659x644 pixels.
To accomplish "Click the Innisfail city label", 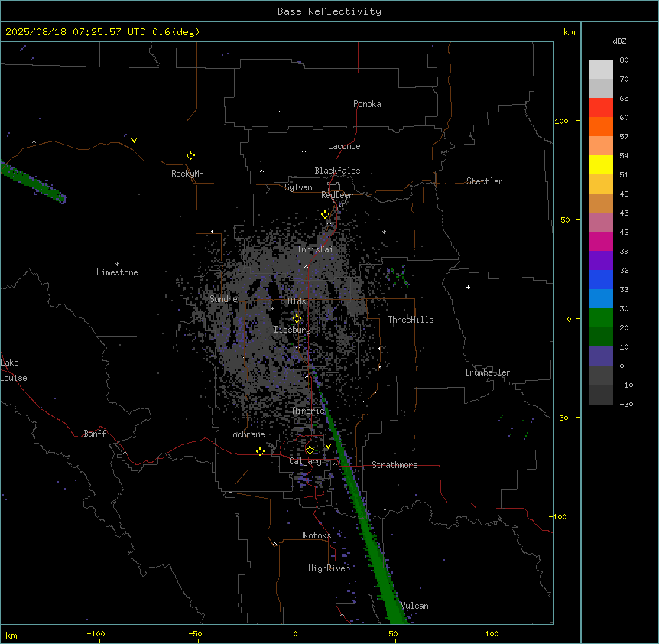I will click(x=317, y=249).
